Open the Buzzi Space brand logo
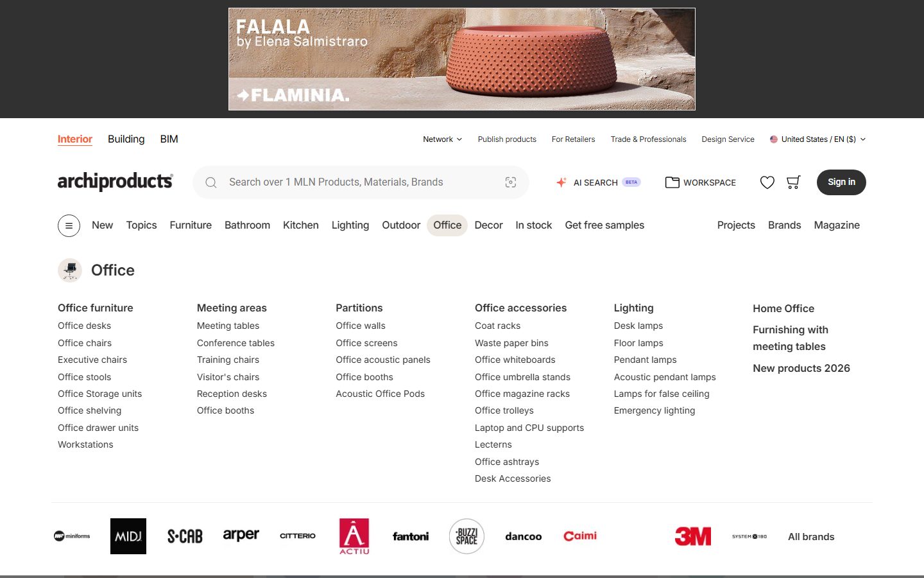The width and height of the screenshot is (924, 578). (466, 536)
